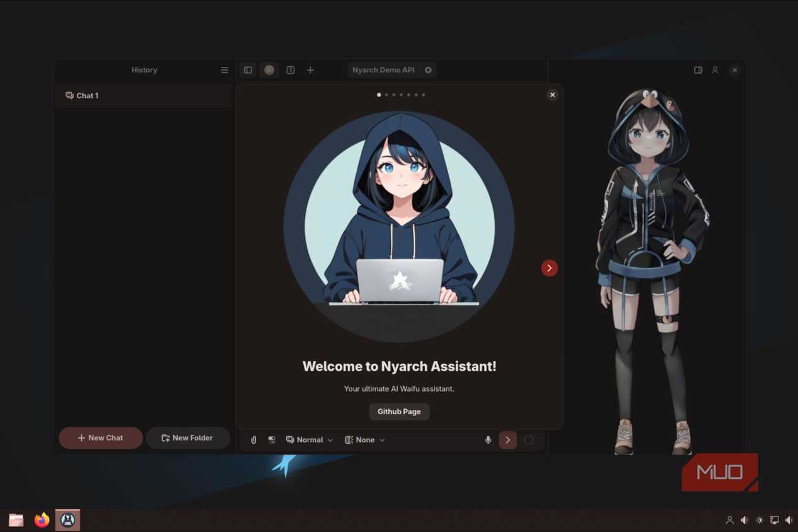Open the Normal chat mode dropdown
Screen dimensions: 798x532
point(309,440)
